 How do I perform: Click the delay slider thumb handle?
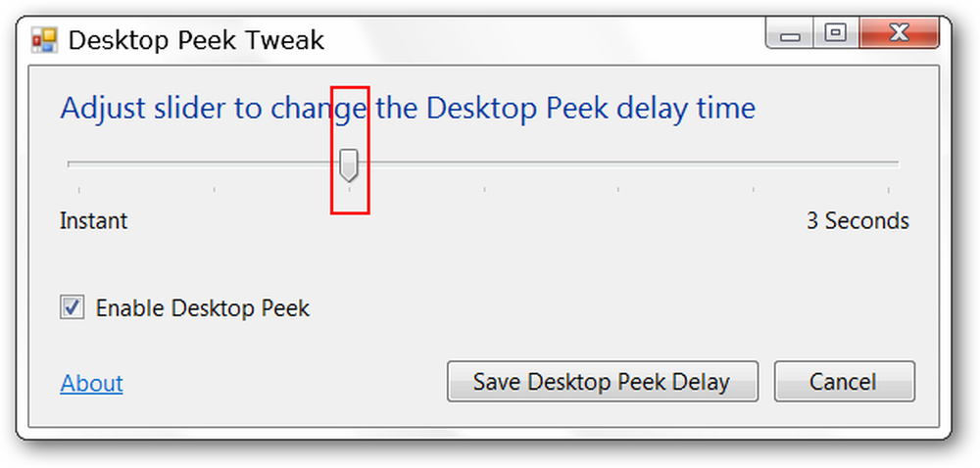coord(349,165)
